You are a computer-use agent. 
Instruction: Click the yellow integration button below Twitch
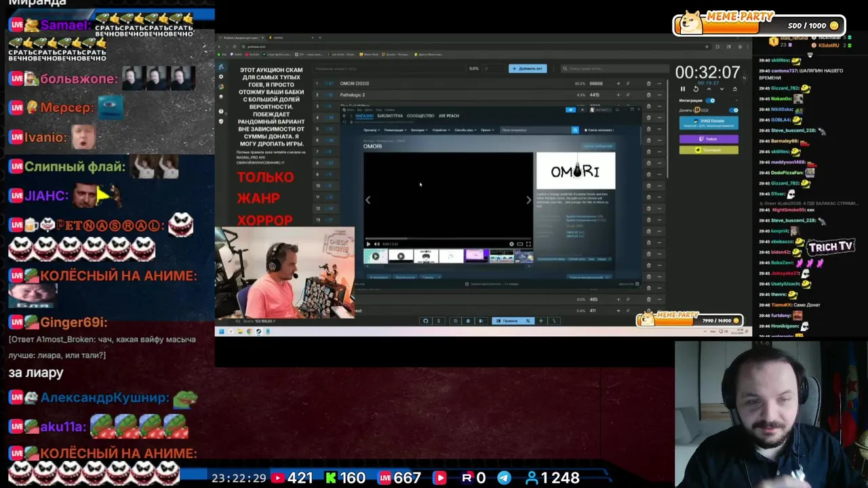709,150
